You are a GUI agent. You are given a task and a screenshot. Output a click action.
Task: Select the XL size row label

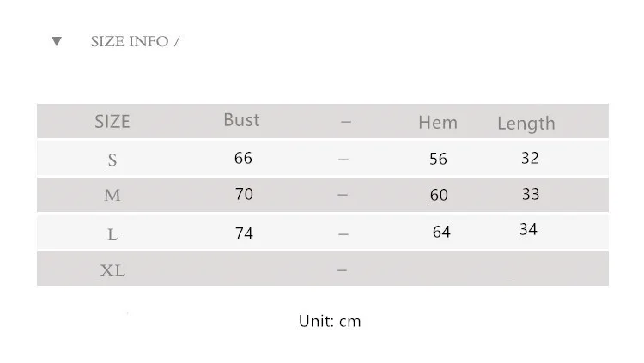112,271
